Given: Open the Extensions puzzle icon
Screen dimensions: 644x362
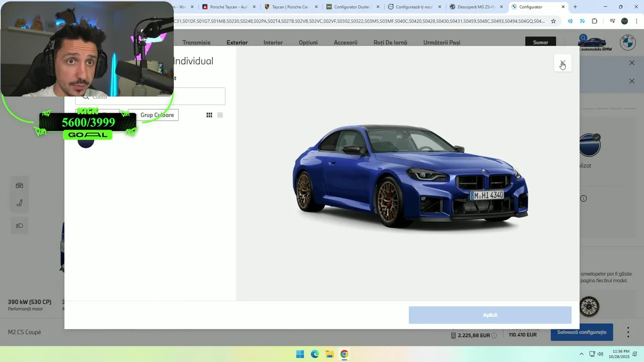Looking at the screenshot, I should (595, 21).
